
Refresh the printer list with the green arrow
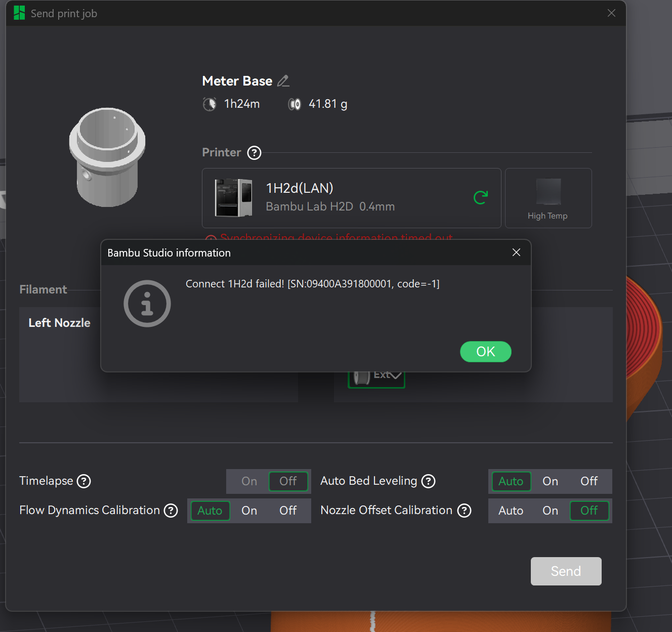click(x=480, y=197)
